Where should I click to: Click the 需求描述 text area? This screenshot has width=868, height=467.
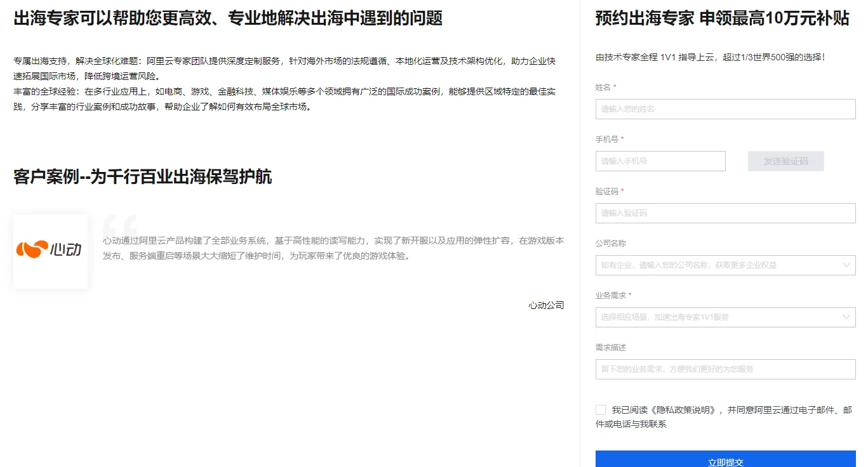(724, 369)
